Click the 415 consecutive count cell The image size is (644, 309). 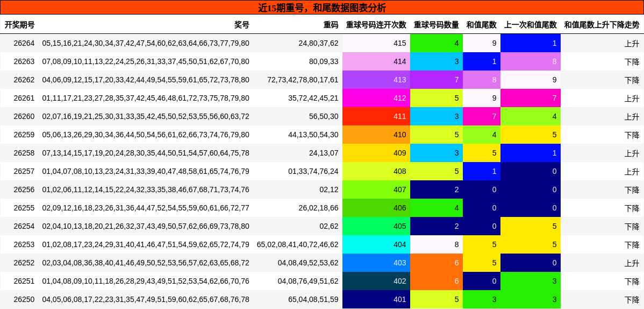(x=376, y=43)
